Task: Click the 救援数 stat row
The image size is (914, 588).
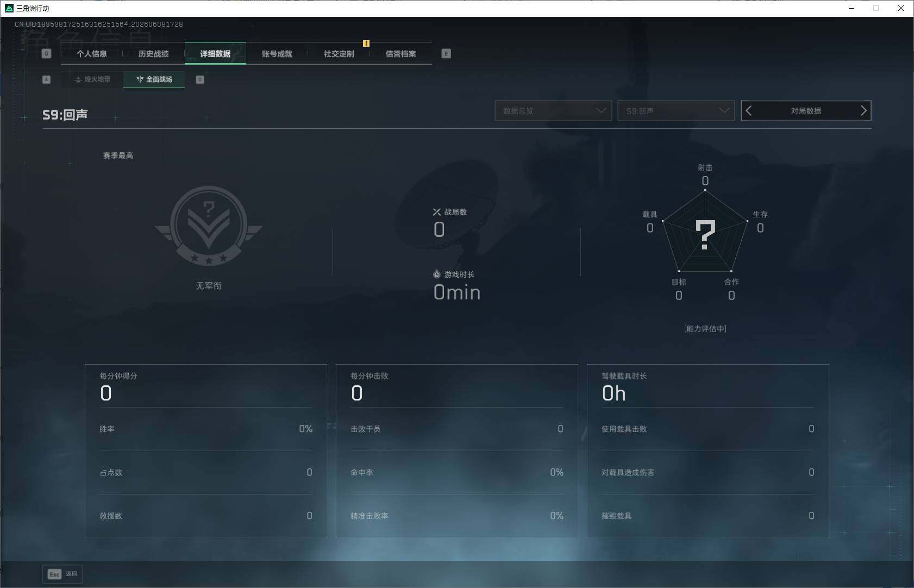Action: point(206,516)
